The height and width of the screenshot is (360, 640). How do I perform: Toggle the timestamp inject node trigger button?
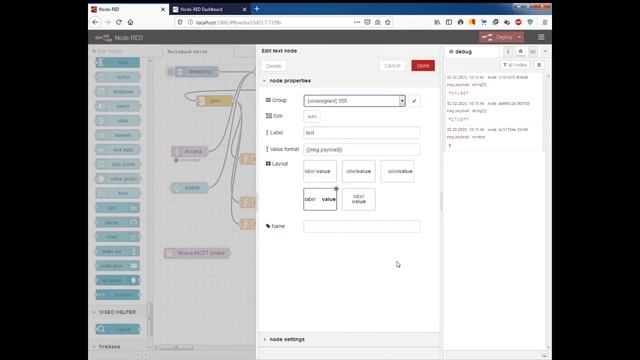pos(170,72)
